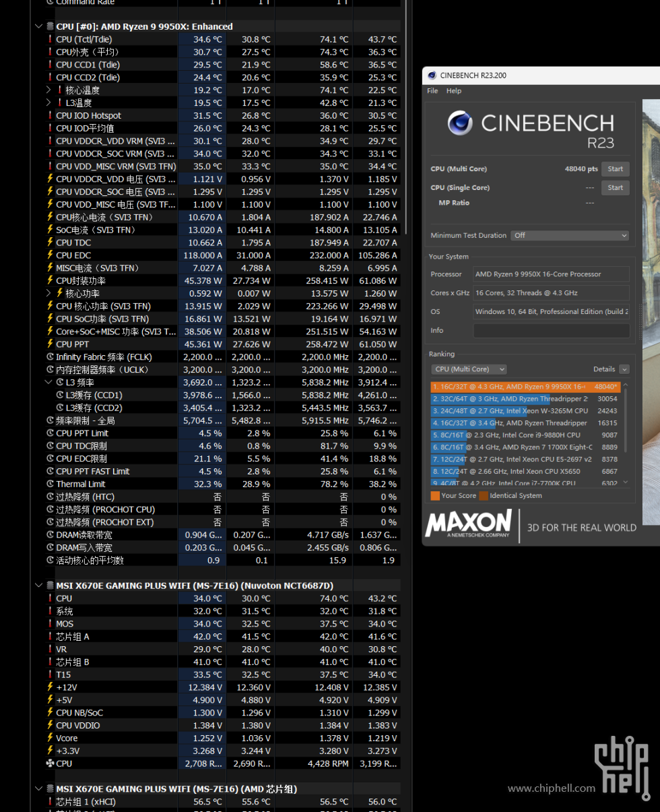Click the chip icon of the AMD 芯片组 header
The width and height of the screenshot is (660, 812).
coord(50,789)
